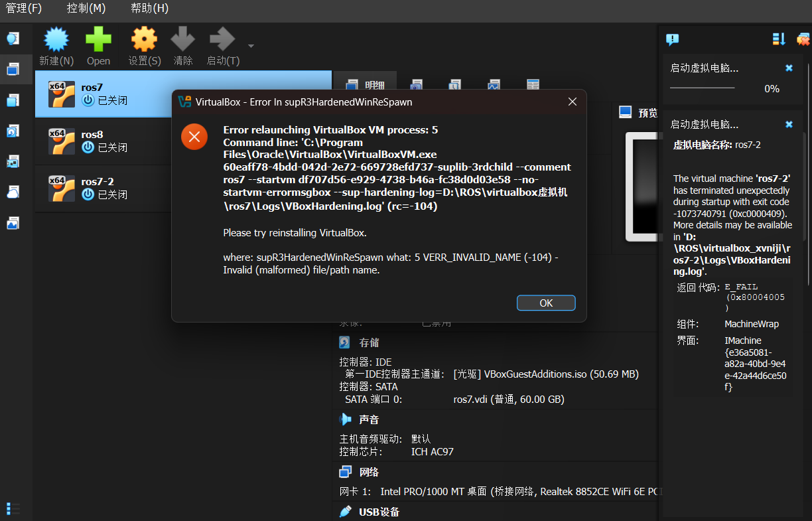
Task: Switch to the Snapshots camera tab
Action: tap(416, 84)
